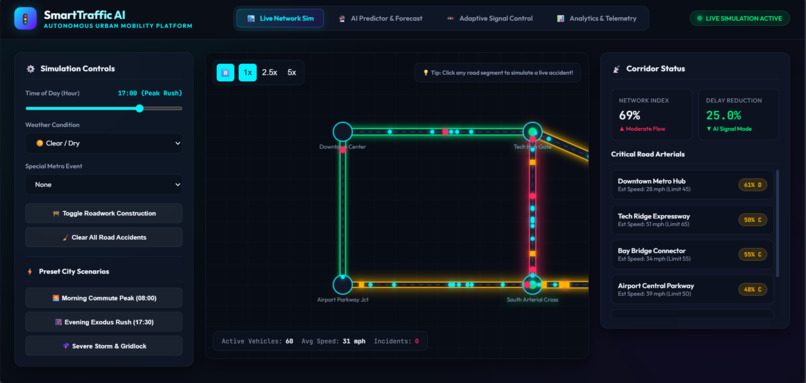Click the lightbulb tip icon
The image size is (806, 383).
tap(426, 72)
